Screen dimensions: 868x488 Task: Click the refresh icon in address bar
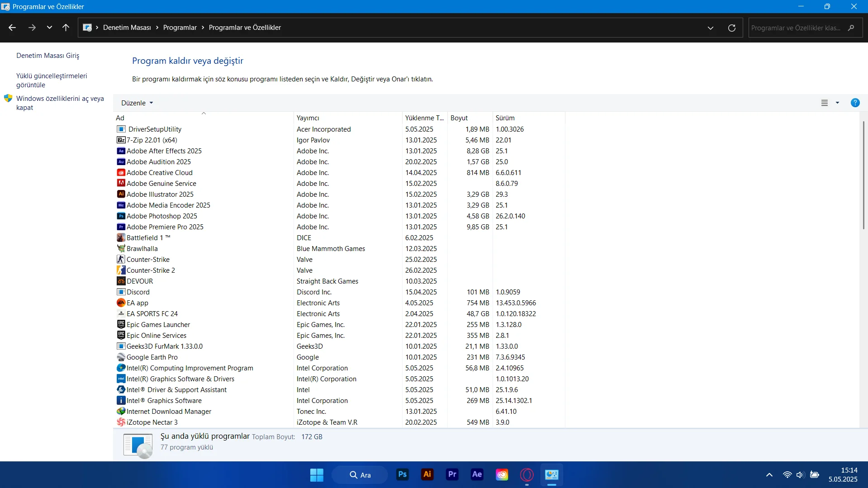click(x=731, y=28)
